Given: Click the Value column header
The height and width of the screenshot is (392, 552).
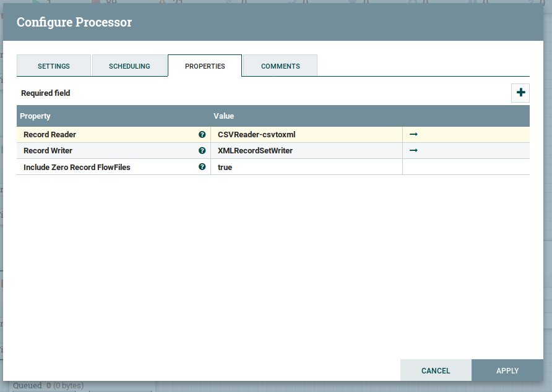Looking at the screenshot, I should point(224,116).
